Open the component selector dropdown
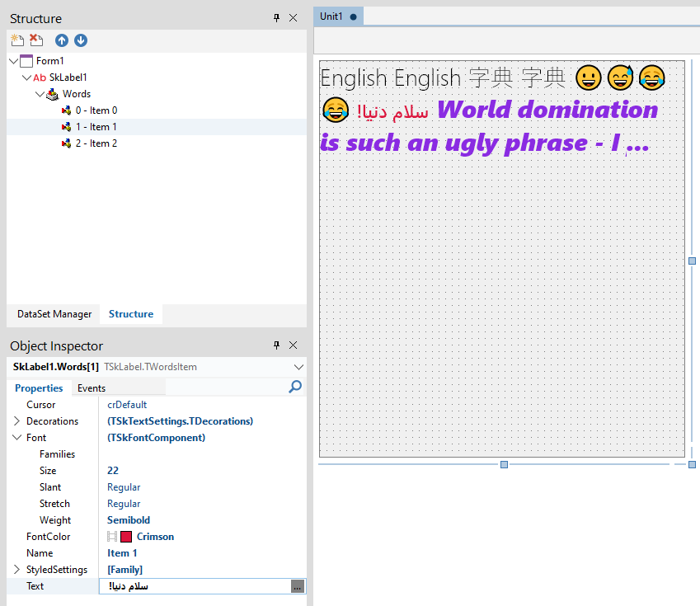Viewport: 700px width, 606px height. point(298,367)
